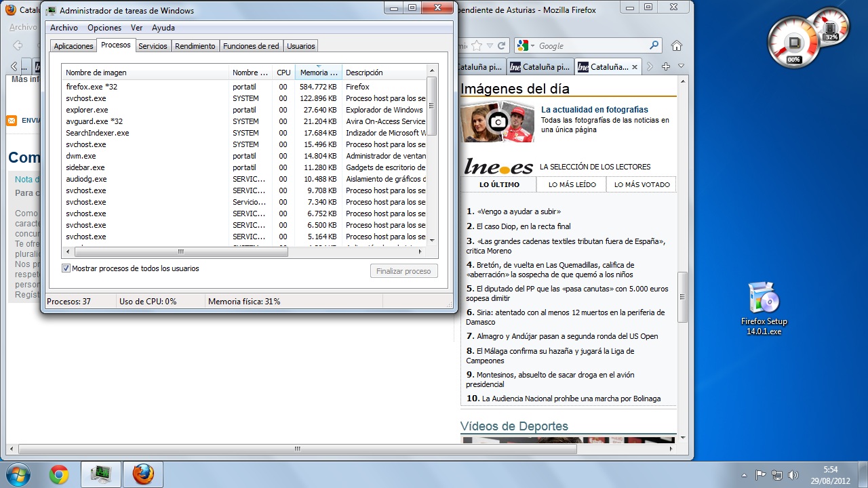Click the lne.es logo on the page
The height and width of the screenshot is (488, 868).
(498, 167)
